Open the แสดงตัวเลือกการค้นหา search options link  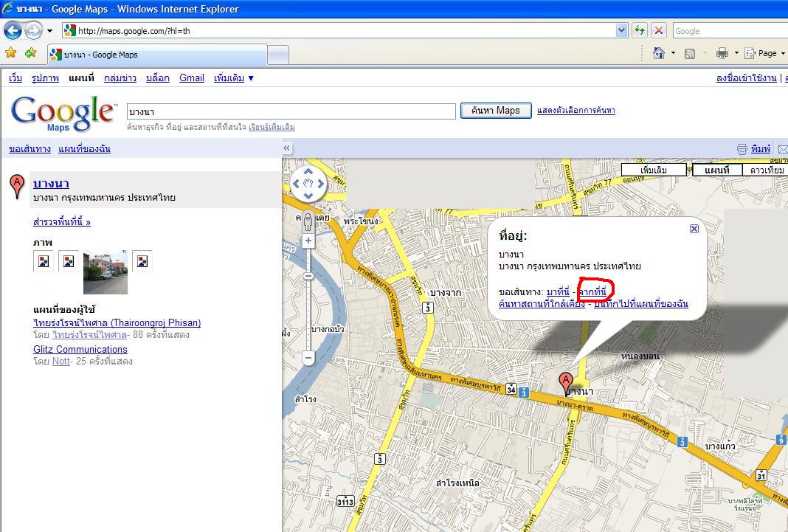[x=576, y=111]
